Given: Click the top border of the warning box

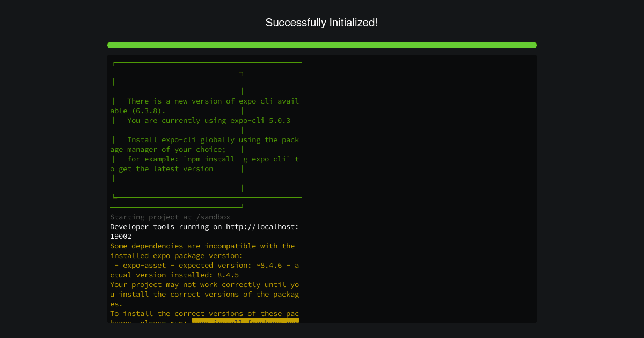Looking at the screenshot, I should click(x=207, y=62).
